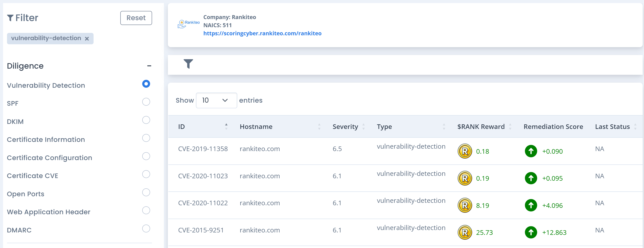Click the Reset filter button
Image resolution: width=644 pixels, height=248 pixels.
(136, 18)
